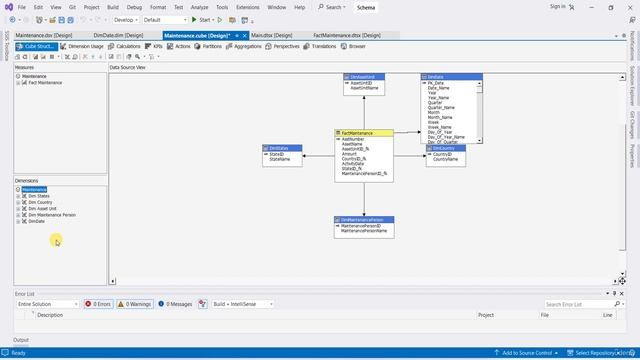Viewport: 640px width, 360px height.
Task: Click the diagram pan locator icon
Action: click(x=622, y=281)
